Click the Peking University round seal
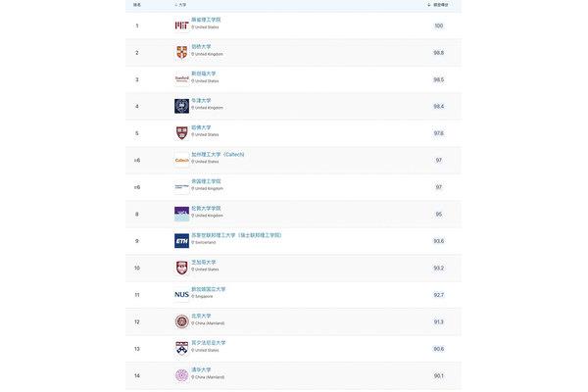The width and height of the screenshot is (588, 392). [x=182, y=321]
